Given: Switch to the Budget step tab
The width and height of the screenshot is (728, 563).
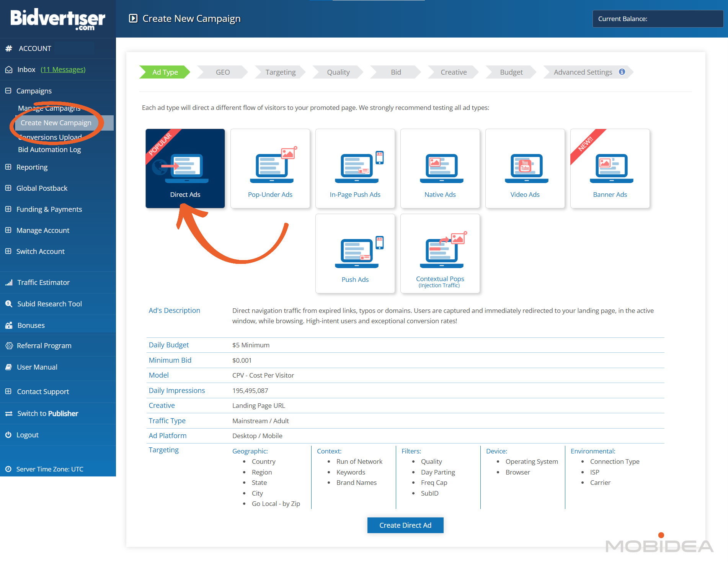Looking at the screenshot, I should click(511, 72).
